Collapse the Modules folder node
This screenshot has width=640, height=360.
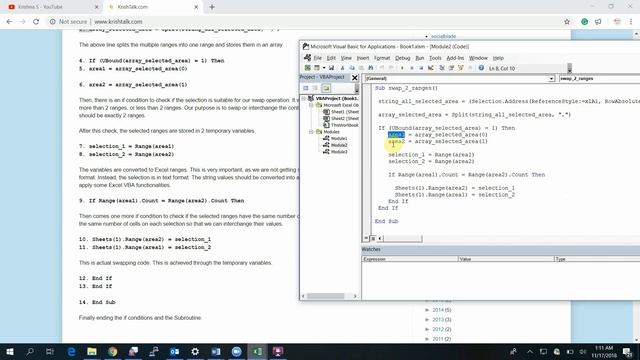(311, 132)
